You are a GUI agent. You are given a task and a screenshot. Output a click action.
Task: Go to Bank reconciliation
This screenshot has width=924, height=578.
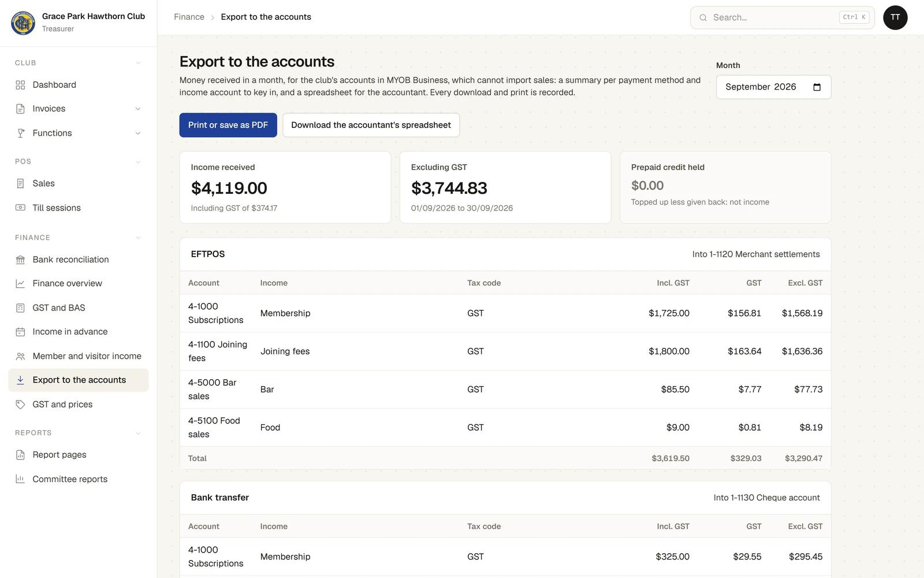coord(79,260)
